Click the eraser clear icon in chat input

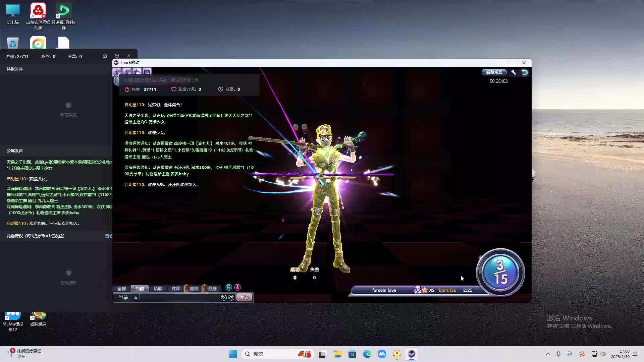pos(224,298)
